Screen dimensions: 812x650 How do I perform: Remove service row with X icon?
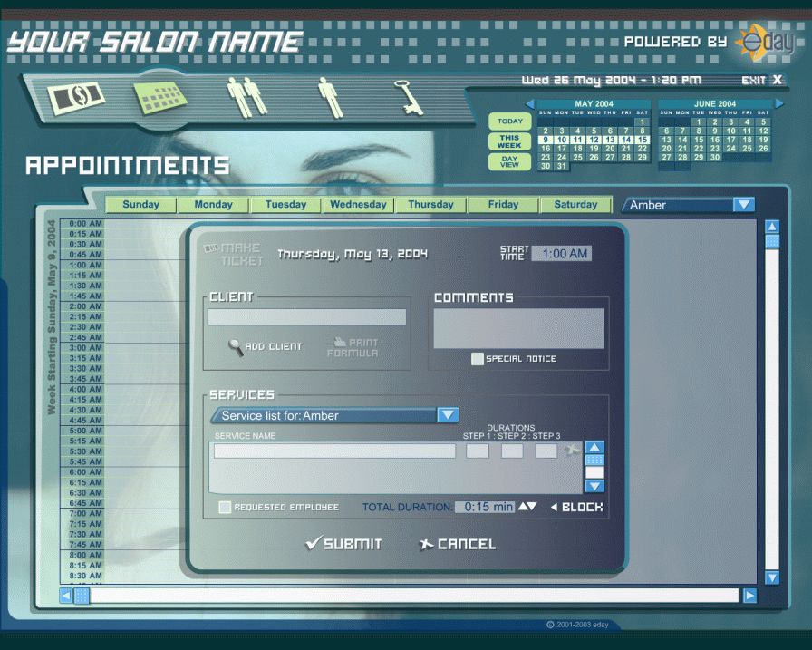tap(572, 451)
